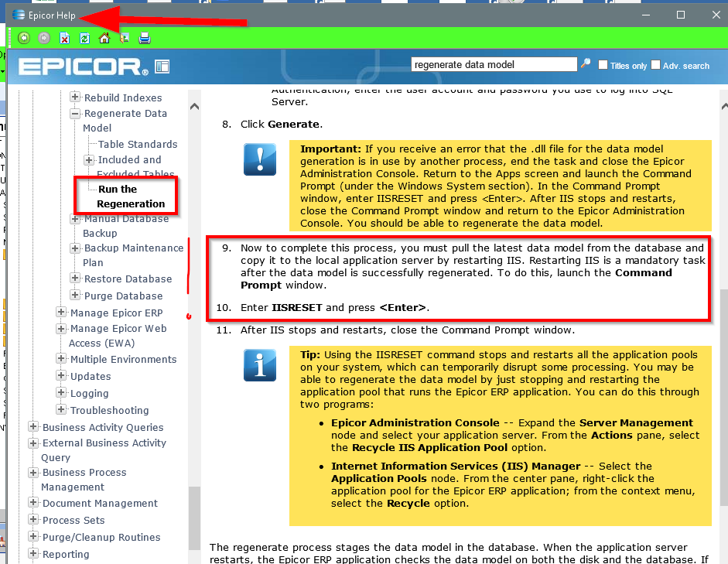The width and height of the screenshot is (728, 564).
Task: Expand the Purge/Cleanup Routines node
Action: tap(33, 537)
